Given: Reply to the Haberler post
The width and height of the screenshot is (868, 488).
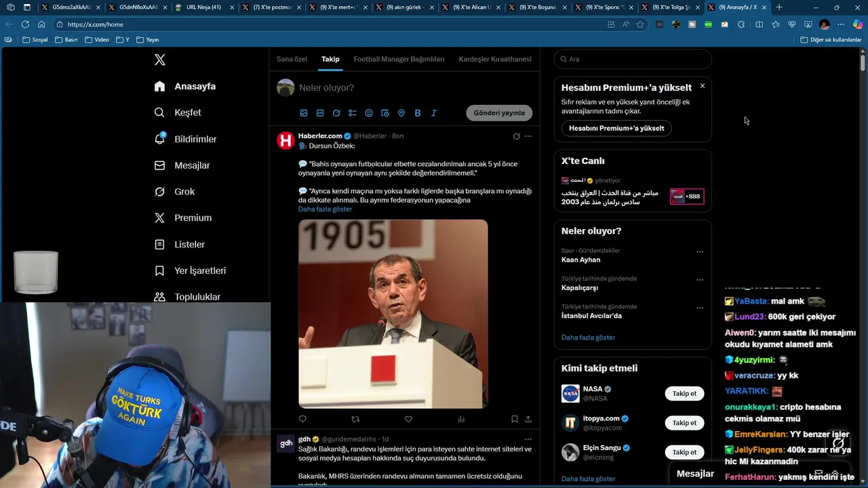Looking at the screenshot, I should [302, 419].
